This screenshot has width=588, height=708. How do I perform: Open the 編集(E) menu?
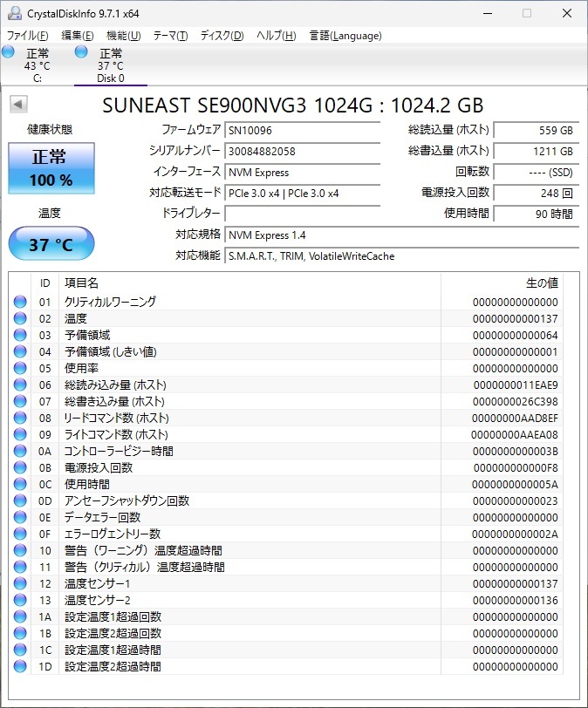(78, 36)
